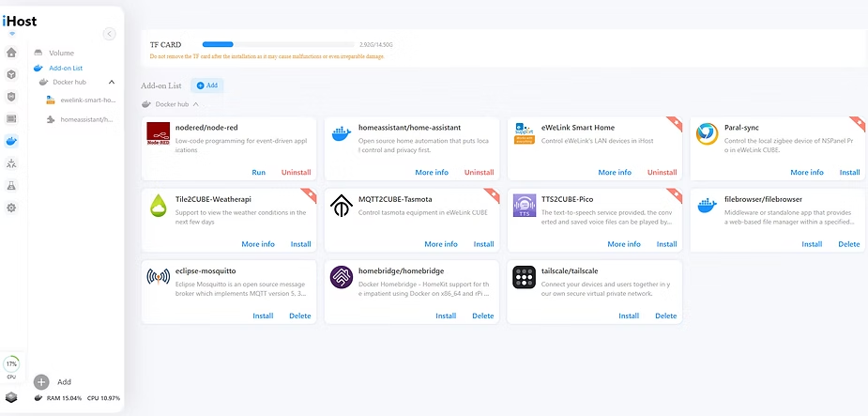
Task: Uninstall the homeassistant/home-assistant add-on
Action: (x=479, y=173)
